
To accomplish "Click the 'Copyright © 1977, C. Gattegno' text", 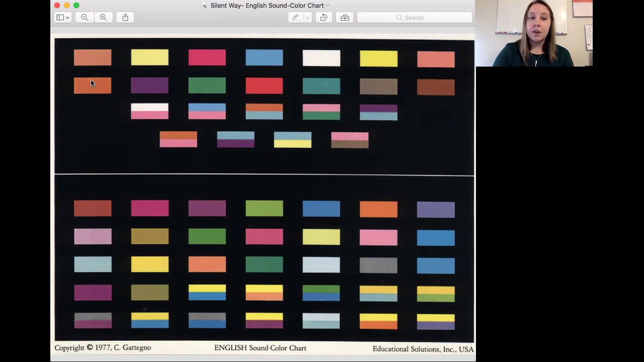I will pyautogui.click(x=103, y=347).
